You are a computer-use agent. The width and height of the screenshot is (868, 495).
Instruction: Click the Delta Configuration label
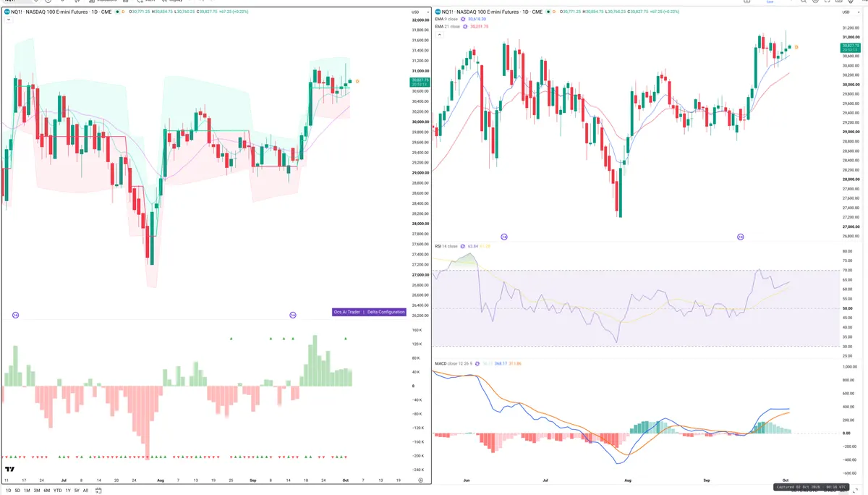coord(386,312)
